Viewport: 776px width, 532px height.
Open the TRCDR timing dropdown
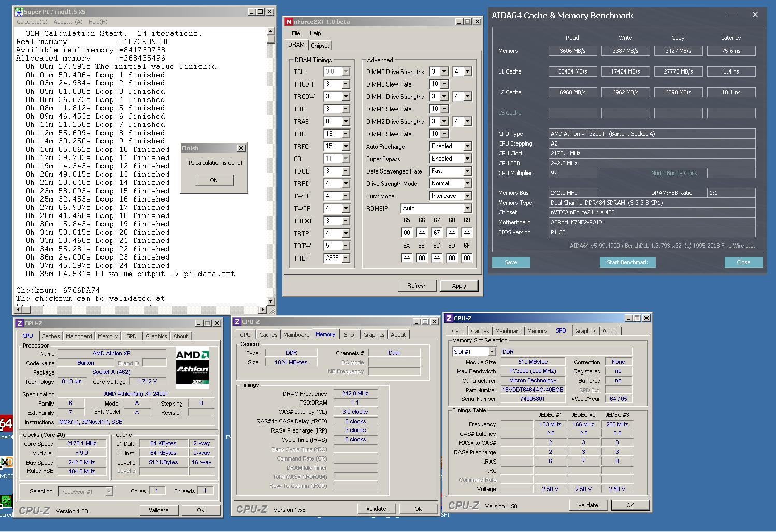(346, 84)
